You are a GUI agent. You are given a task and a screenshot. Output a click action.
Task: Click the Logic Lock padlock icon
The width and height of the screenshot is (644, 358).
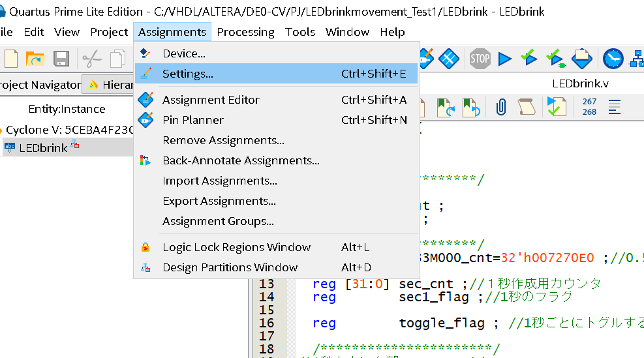pos(146,246)
